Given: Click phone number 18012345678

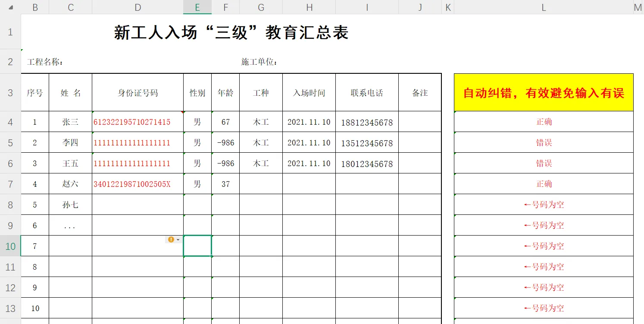Looking at the screenshot, I should [x=367, y=164].
